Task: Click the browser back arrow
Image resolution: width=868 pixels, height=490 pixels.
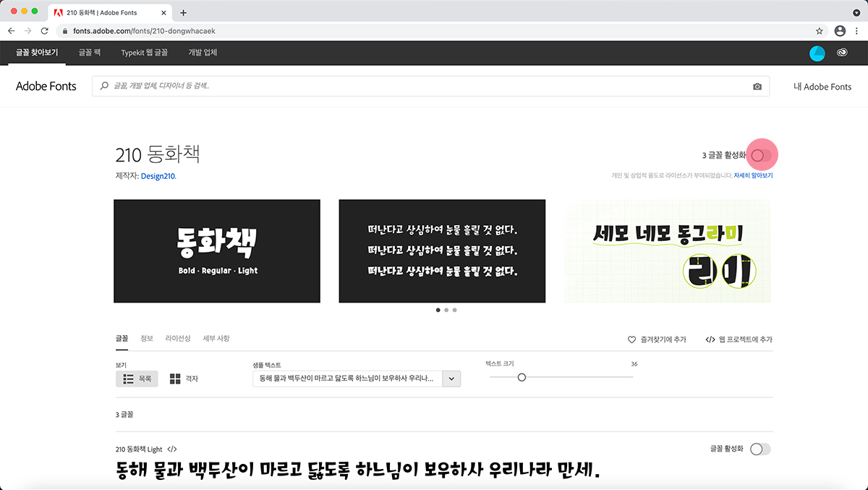Action: pyautogui.click(x=12, y=31)
